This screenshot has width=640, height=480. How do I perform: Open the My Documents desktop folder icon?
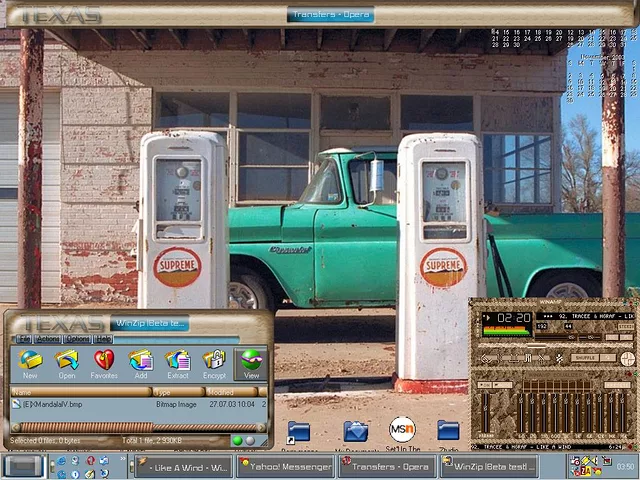(355, 432)
